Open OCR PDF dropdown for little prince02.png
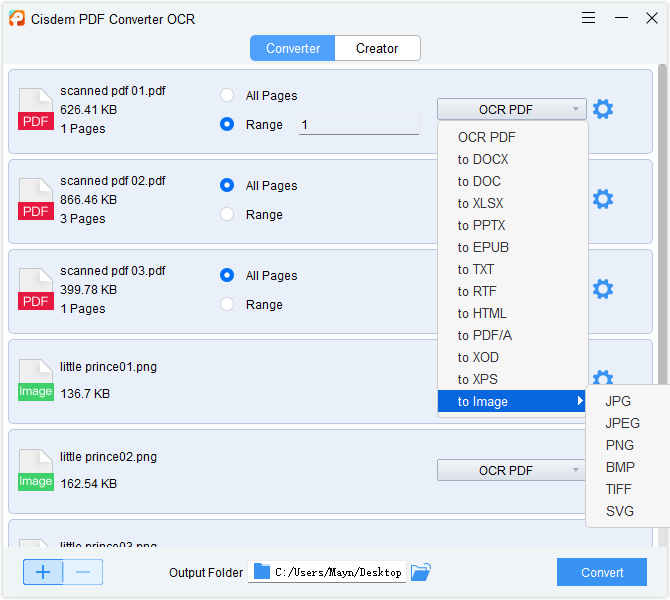Image resolution: width=670 pixels, height=600 pixels. [x=511, y=470]
